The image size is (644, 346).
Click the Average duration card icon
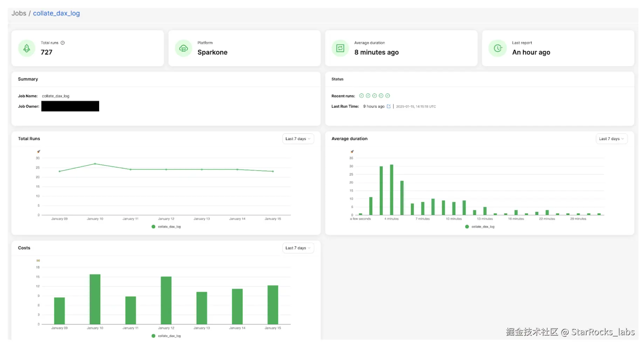[x=340, y=48]
